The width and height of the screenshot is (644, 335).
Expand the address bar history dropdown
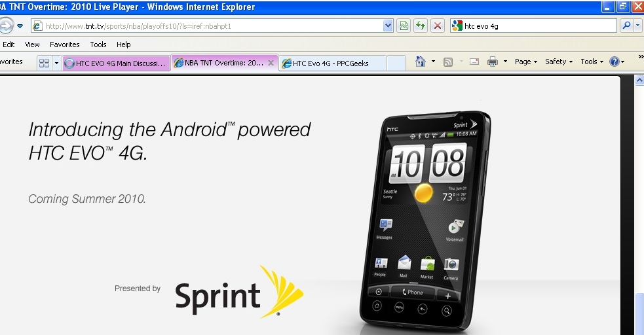click(x=388, y=26)
